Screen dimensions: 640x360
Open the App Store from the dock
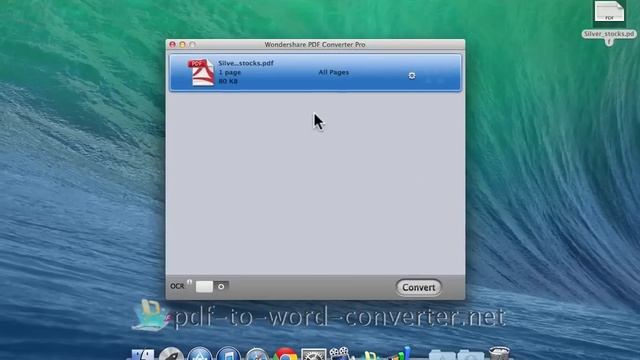200,354
